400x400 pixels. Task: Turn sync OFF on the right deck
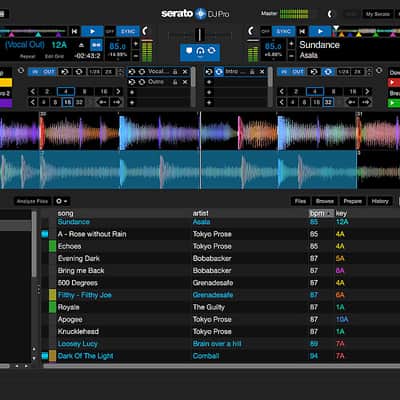265,32
